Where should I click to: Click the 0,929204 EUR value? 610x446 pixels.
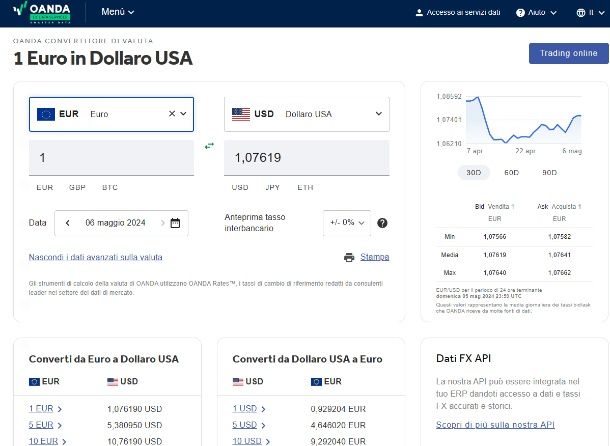(x=338, y=409)
